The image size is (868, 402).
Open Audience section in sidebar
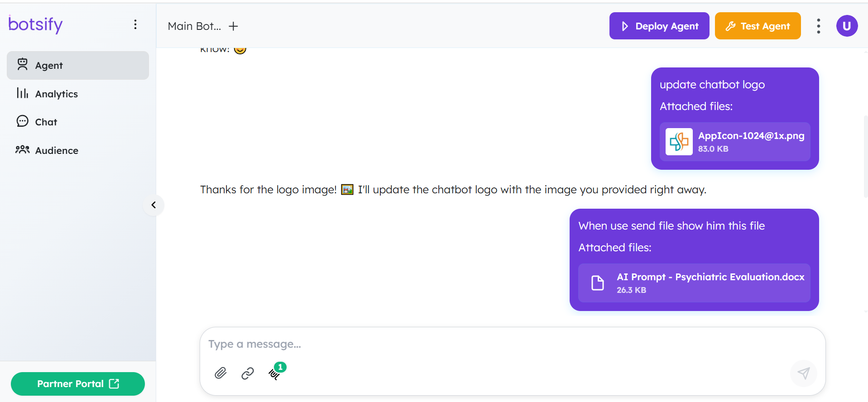tap(78, 150)
